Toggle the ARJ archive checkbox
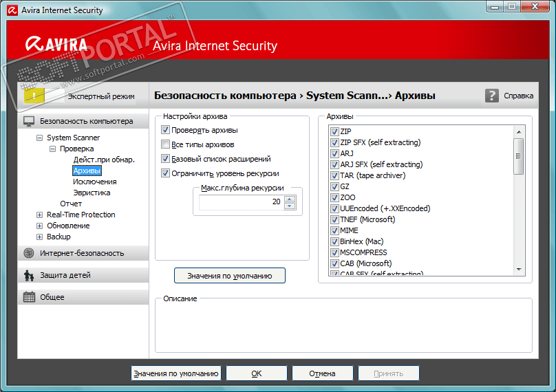 [334, 154]
